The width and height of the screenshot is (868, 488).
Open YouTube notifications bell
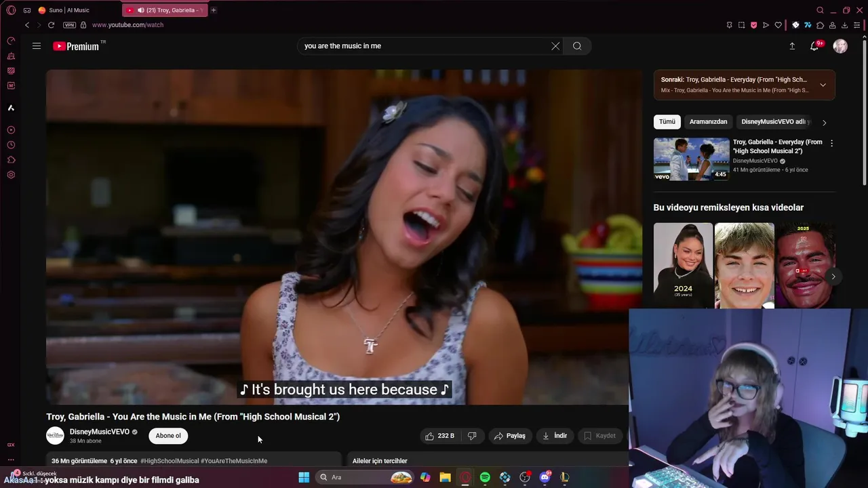pyautogui.click(x=814, y=46)
